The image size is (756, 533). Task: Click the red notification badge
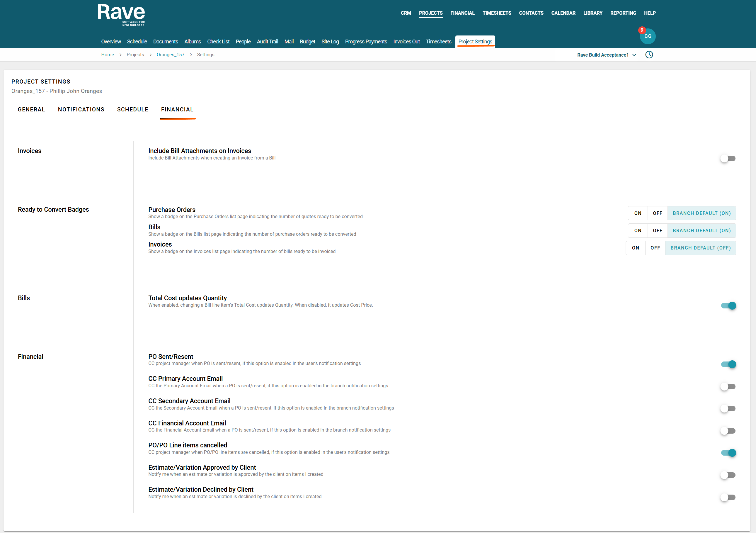(x=642, y=30)
